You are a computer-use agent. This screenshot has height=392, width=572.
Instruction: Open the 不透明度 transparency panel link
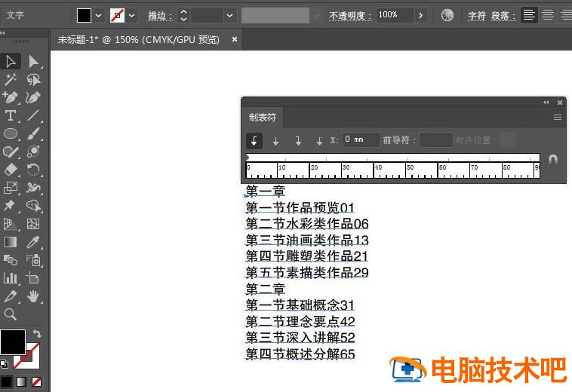click(347, 16)
